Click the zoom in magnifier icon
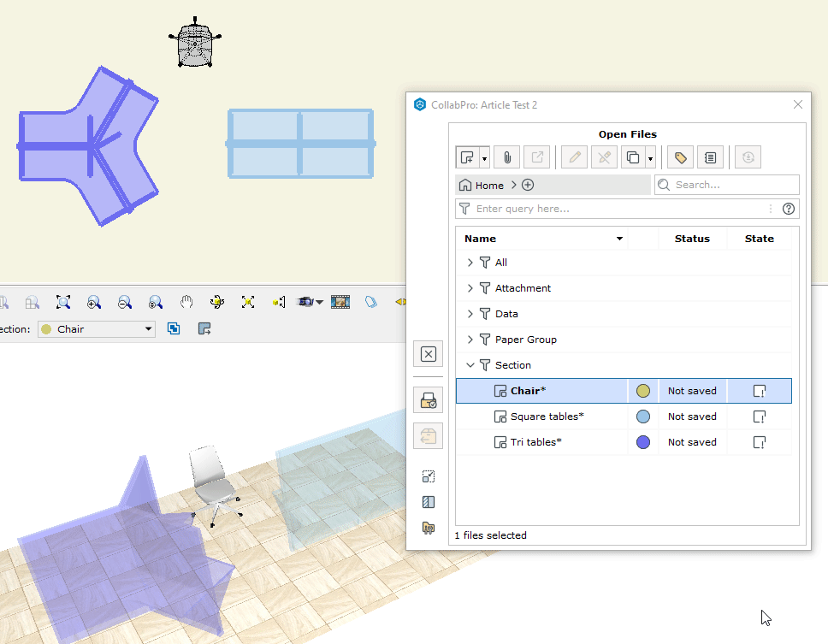Image resolution: width=828 pixels, height=644 pixels. point(94,302)
